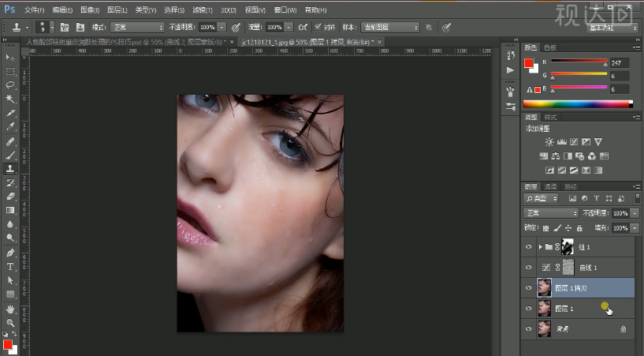Select the Path Selection tool

coord(10,280)
